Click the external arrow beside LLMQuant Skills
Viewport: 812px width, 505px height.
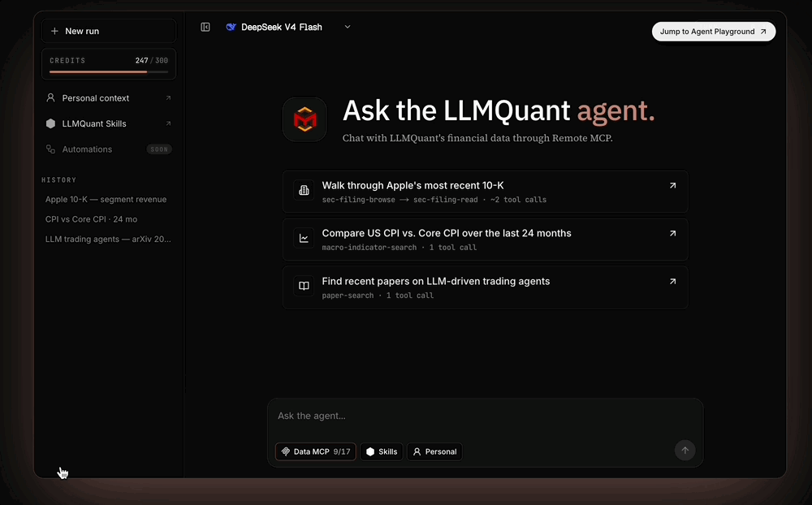click(x=168, y=123)
